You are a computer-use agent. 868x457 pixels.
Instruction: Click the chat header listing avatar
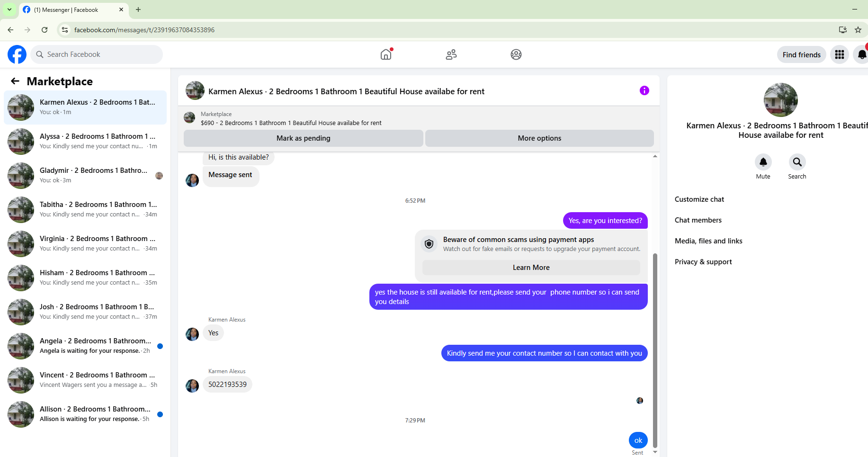(195, 90)
